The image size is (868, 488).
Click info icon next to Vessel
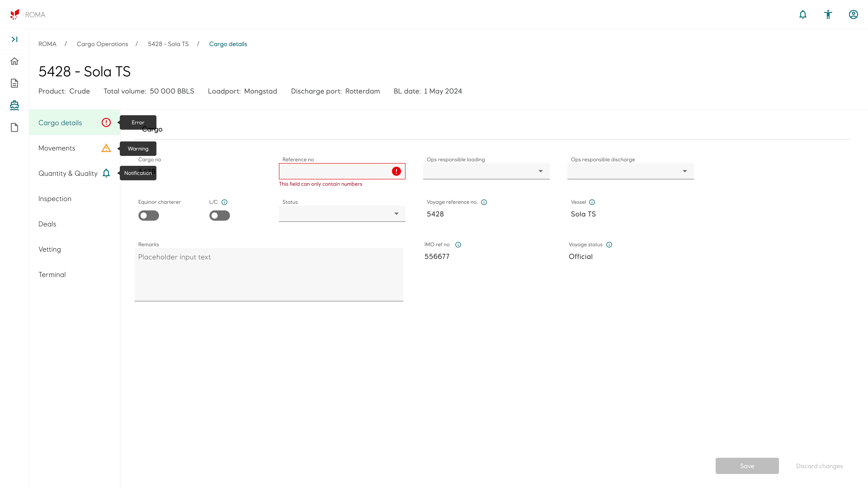click(592, 202)
